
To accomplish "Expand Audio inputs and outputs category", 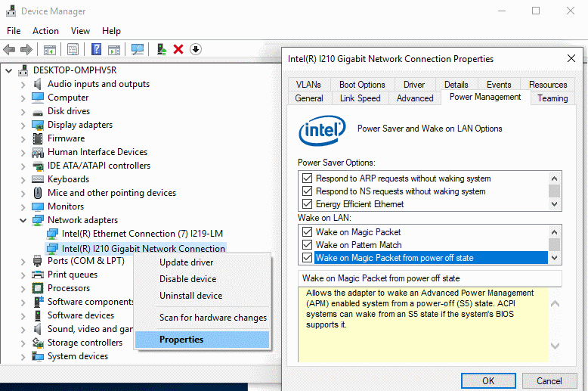I will (23, 85).
